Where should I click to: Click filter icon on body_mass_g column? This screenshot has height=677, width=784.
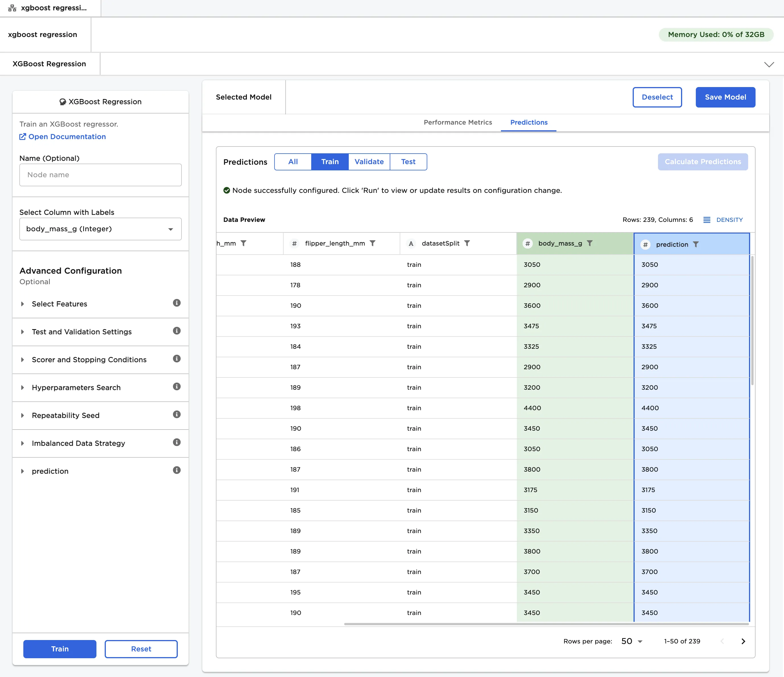[589, 243]
